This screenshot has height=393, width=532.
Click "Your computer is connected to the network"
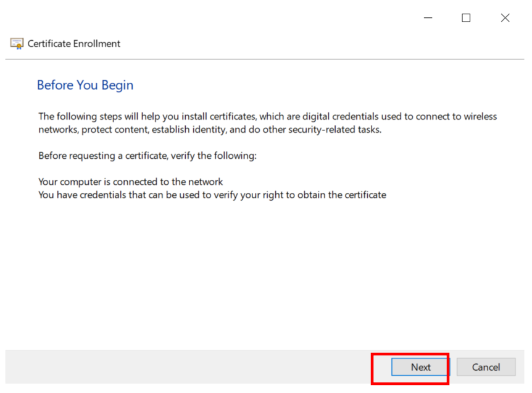(x=130, y=182)
